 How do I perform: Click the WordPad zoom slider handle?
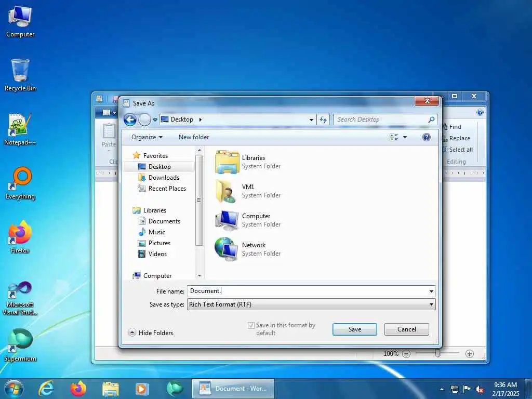tap(437, 353)
